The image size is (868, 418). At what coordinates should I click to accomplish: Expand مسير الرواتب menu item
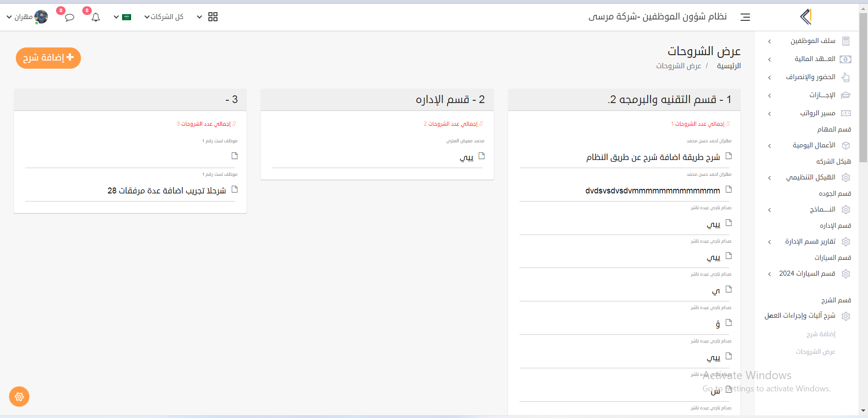[817, 113]
